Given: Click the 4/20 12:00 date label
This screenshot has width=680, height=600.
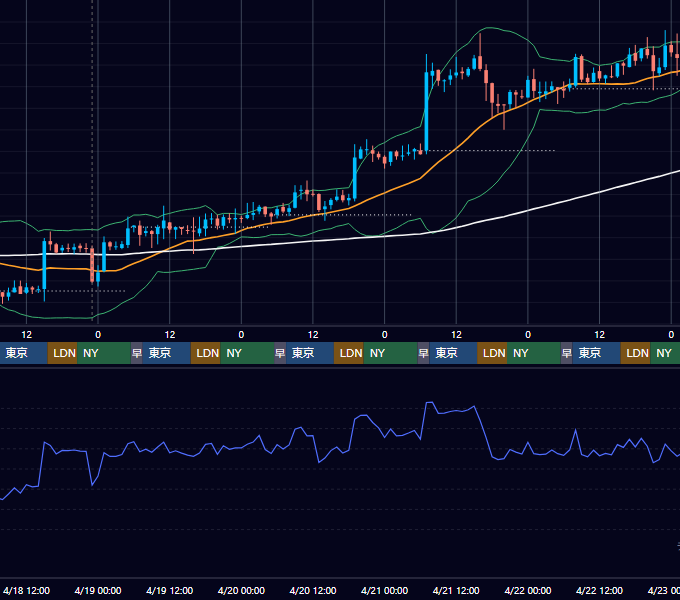Looking at the screenshot, I should (x=313, y=590).
